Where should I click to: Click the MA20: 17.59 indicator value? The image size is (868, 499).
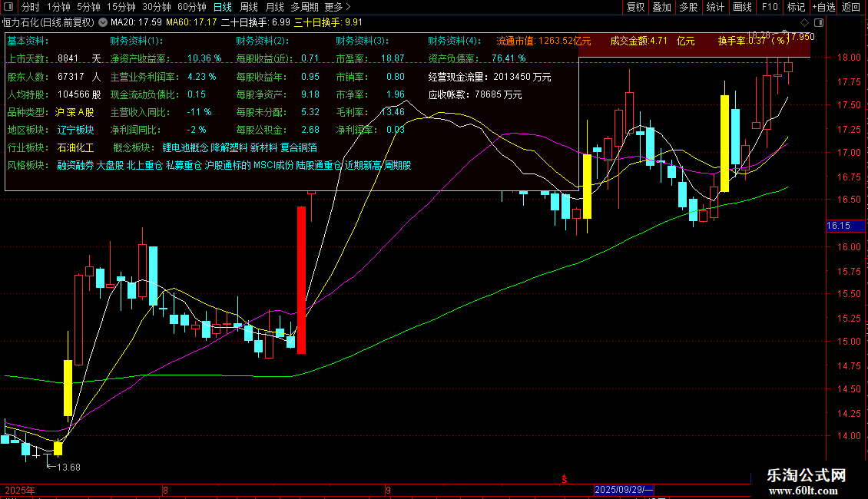[136, 23]
